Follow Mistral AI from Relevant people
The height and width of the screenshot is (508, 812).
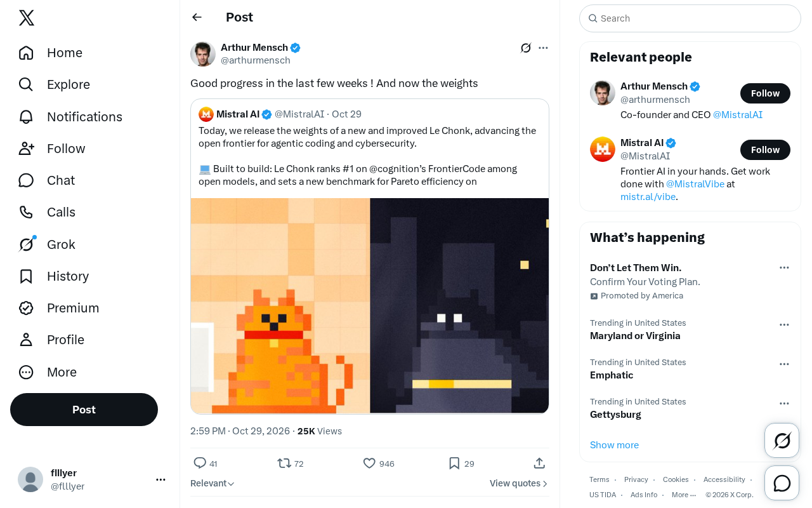[765, 150]
